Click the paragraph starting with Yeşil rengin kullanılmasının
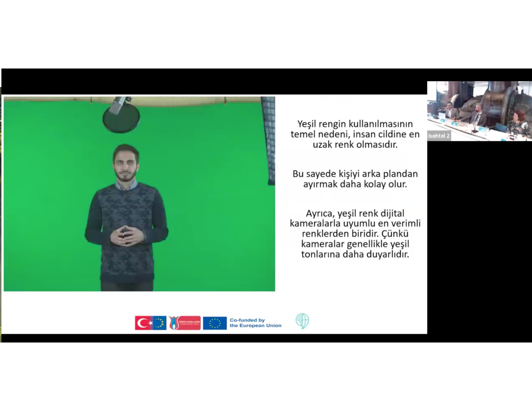The image size is (532, 411). [355, 134]
